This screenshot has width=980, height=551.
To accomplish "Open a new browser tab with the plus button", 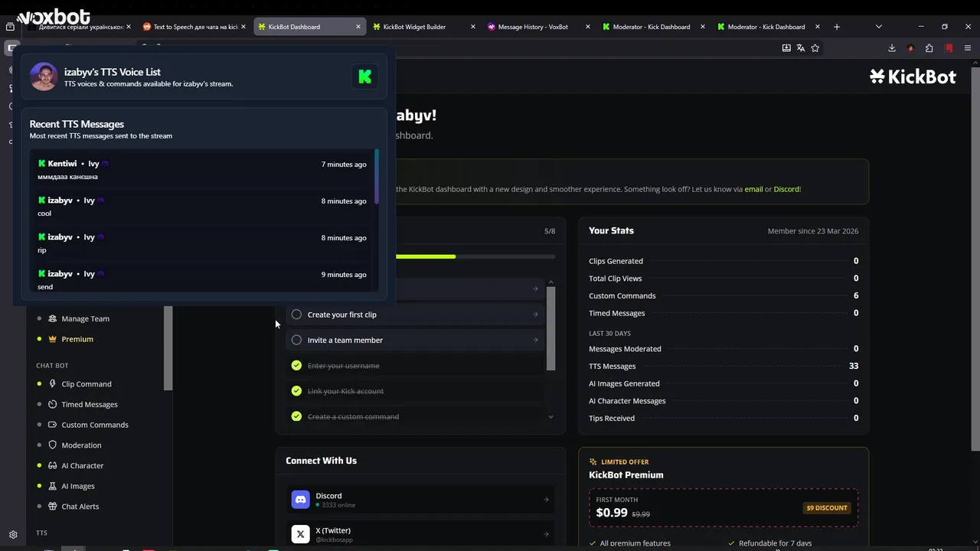I will pyautogui.click(x=837, y=27).
